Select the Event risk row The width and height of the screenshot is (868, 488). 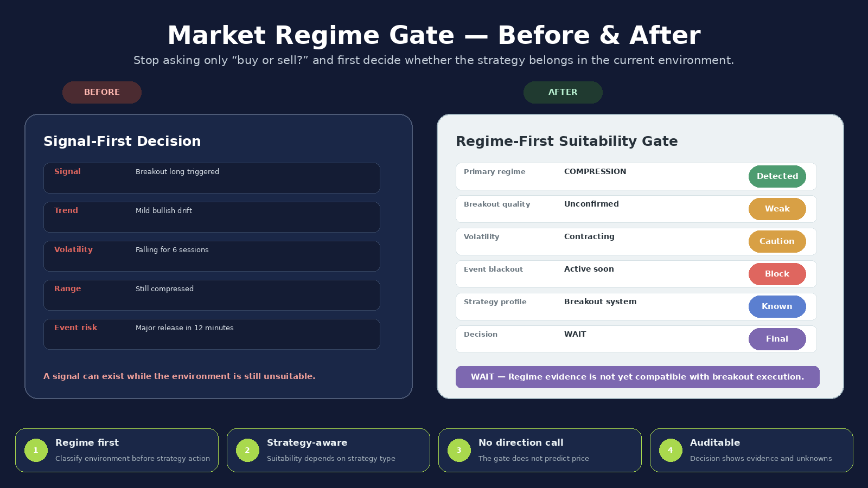[212, 334]
